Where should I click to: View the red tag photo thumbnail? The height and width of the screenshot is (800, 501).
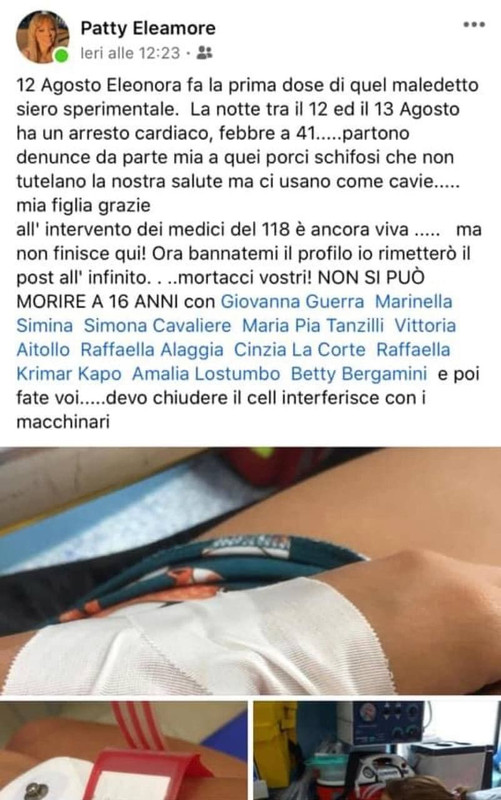pyautogui.click(x=123, y=751)
